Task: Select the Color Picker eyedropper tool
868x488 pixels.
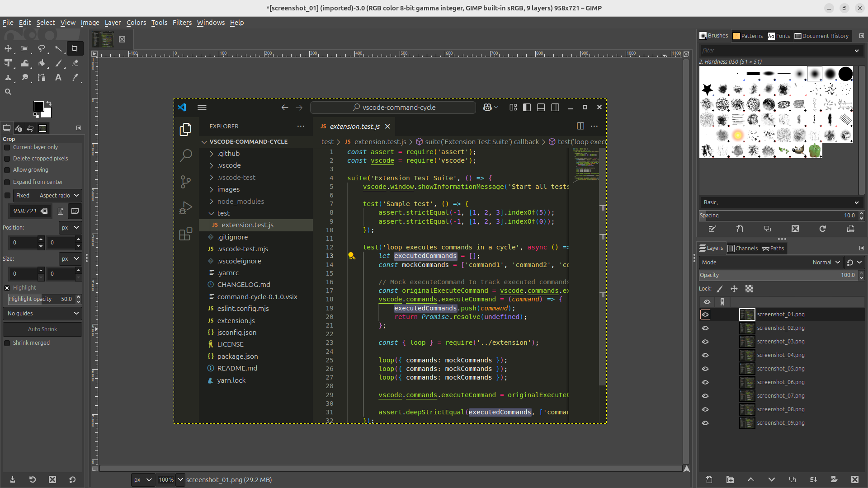Action: [75, 78]
